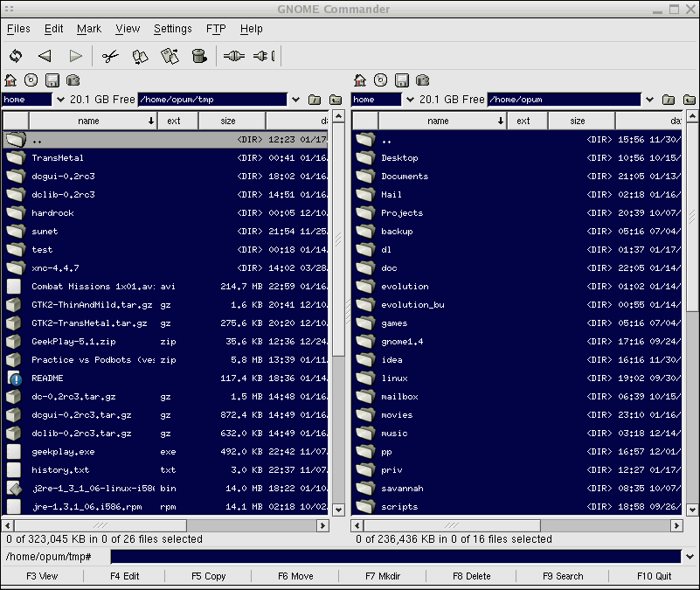
Task: Click the Refresh toolbar icon
Action: (x=16, y=56)
